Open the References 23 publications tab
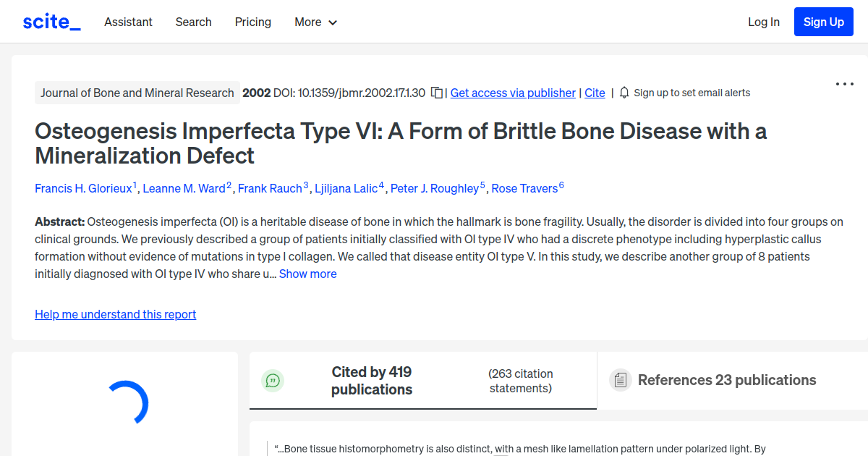This screenshot has width=868, height=456. (x=726, y=379)
